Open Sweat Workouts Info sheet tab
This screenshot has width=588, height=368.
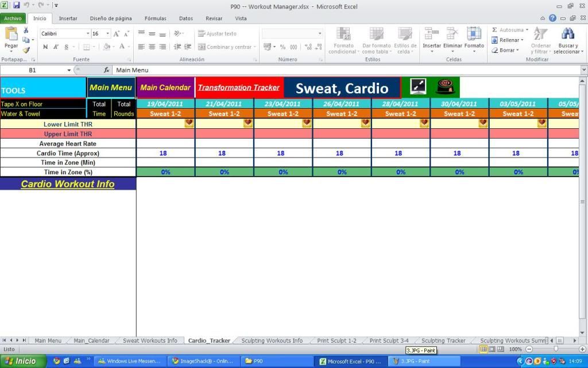[x=150, y=340]
